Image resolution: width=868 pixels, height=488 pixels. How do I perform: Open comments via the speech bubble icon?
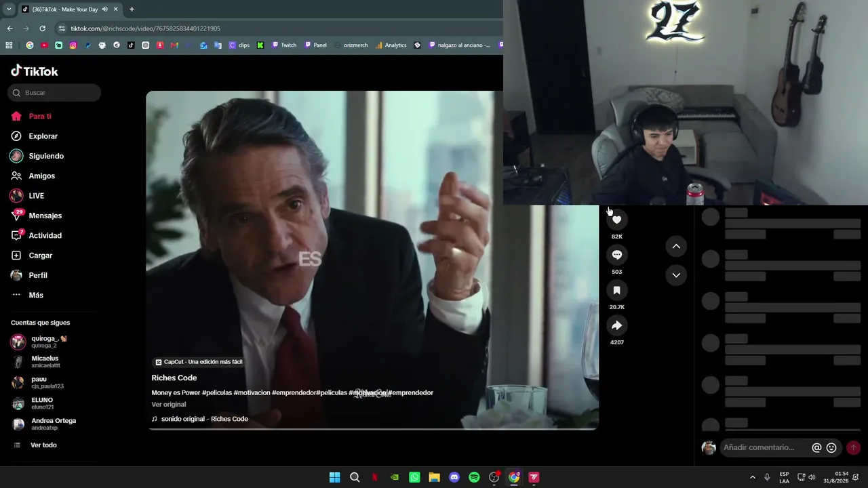click(616, 255)
